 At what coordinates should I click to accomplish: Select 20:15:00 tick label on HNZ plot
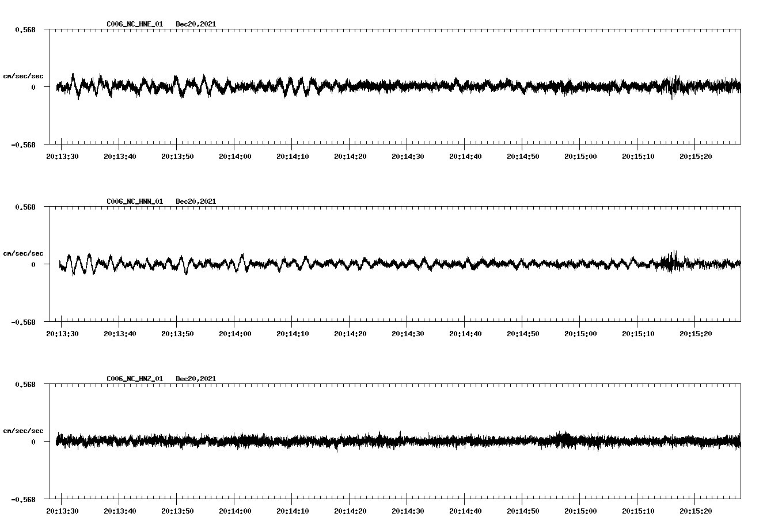pos(580,511)
